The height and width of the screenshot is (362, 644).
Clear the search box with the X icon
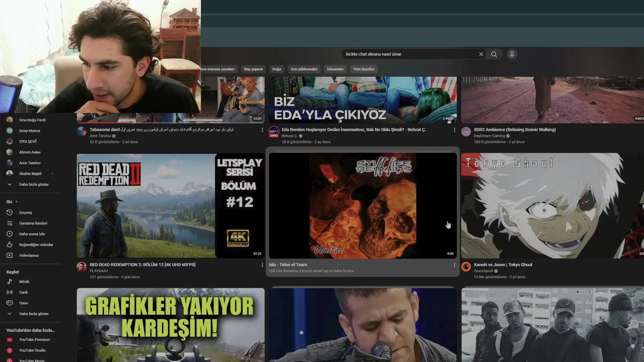(x=481, y=54)
